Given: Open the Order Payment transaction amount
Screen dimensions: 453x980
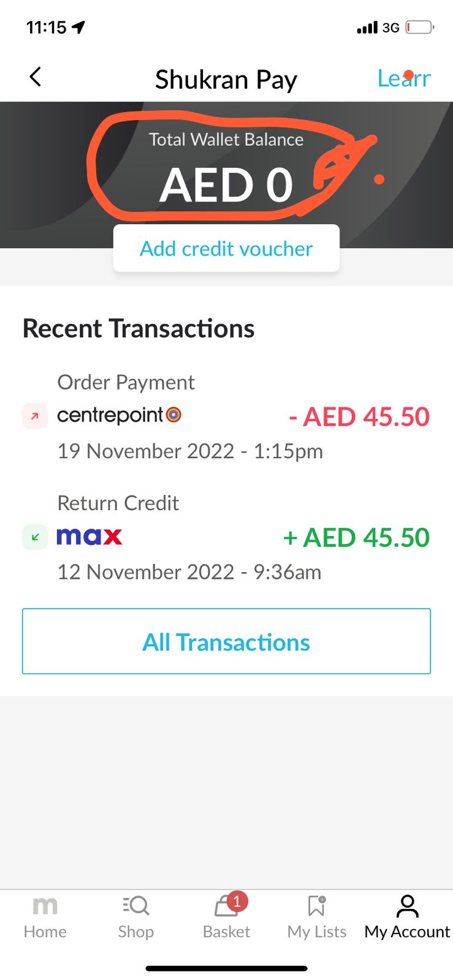Looking at the screenshot, I should 359,417.
